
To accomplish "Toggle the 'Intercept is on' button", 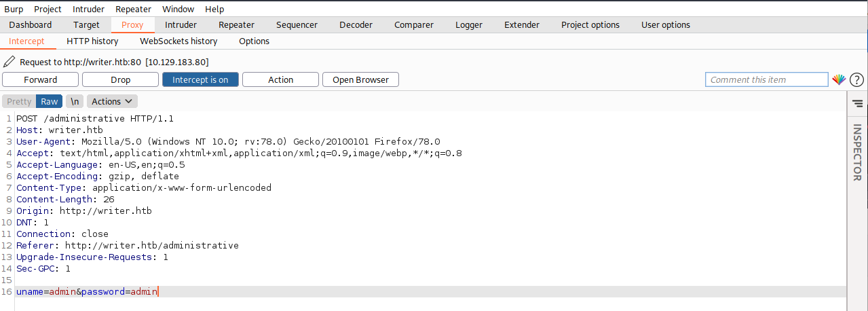I will point(200,79).
